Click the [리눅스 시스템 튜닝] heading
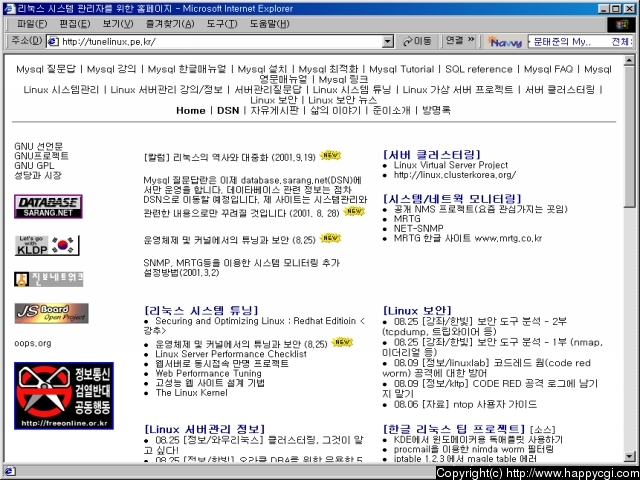This screenshot has height=480, width=640. click(201, 311)
